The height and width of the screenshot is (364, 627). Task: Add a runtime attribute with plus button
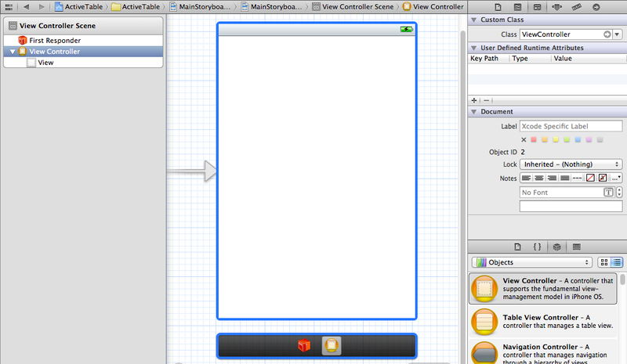click(x=474, y=100)
